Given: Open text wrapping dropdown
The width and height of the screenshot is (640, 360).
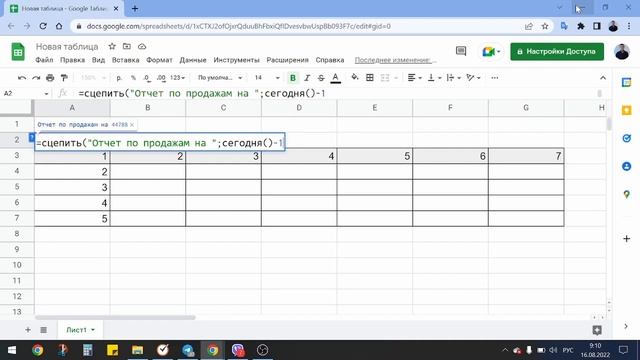Looking at the screenshot, I should coord(453,78).
